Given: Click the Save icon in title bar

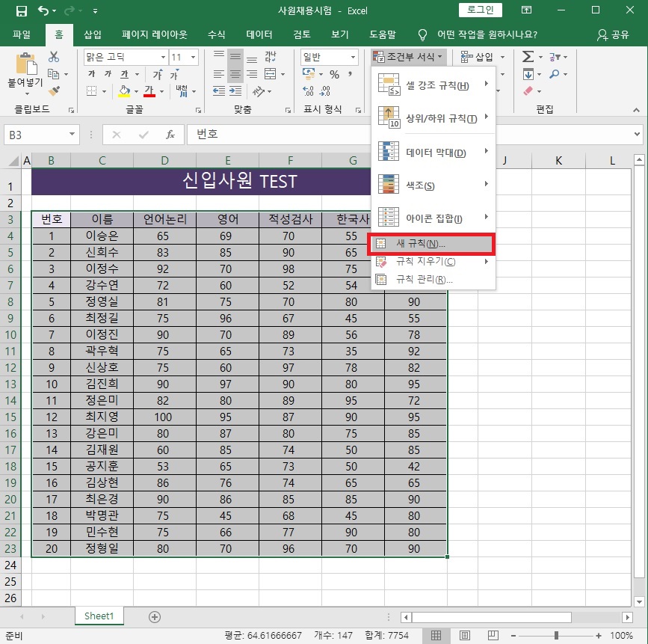Looking at the screenshot, I should pos(21,10).
